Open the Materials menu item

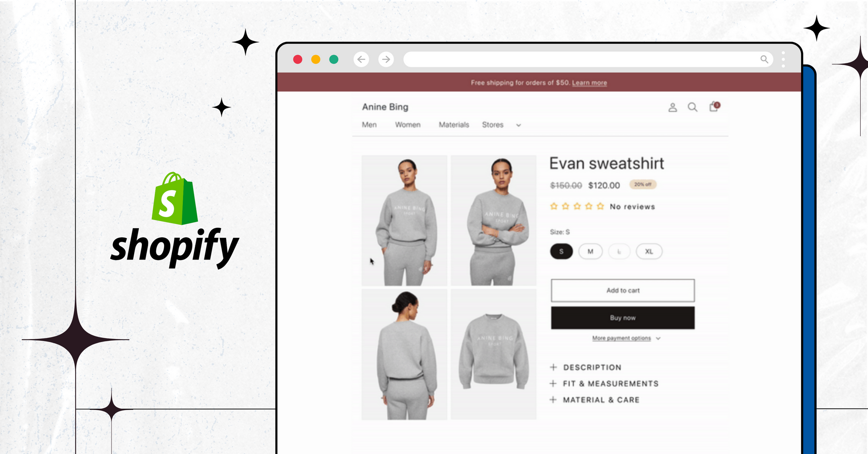pyautogui.click(x=454, y=125)
